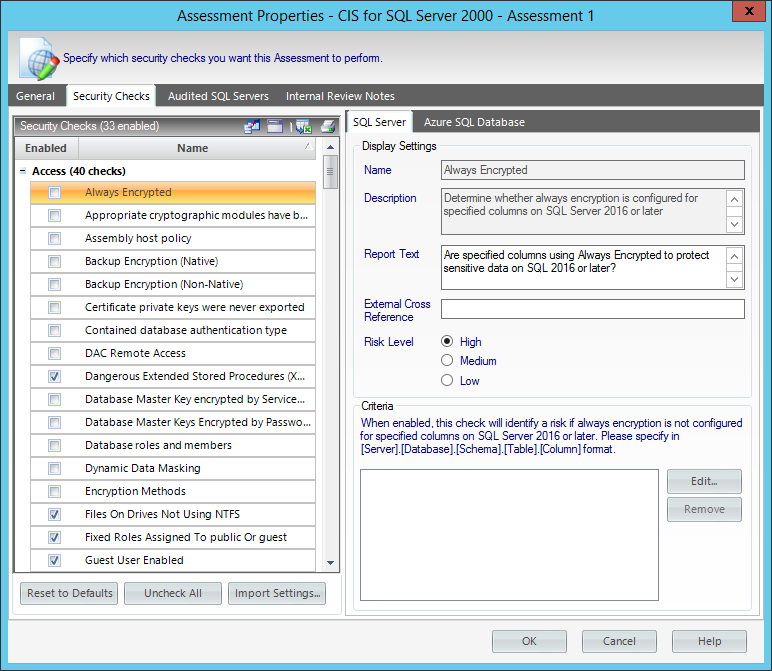772x671 pixels.
Task: Confirm with the OK button
Action: click(529, 641)
